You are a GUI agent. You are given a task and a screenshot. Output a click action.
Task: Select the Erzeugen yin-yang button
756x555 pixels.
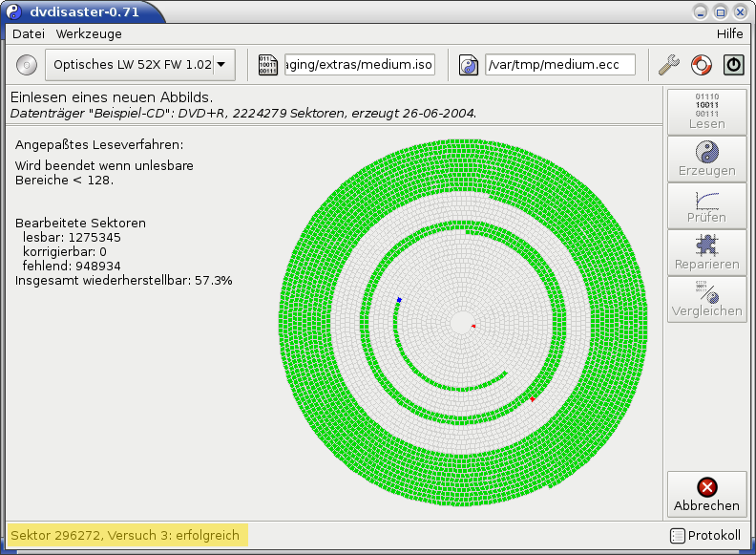pos(706,159)
